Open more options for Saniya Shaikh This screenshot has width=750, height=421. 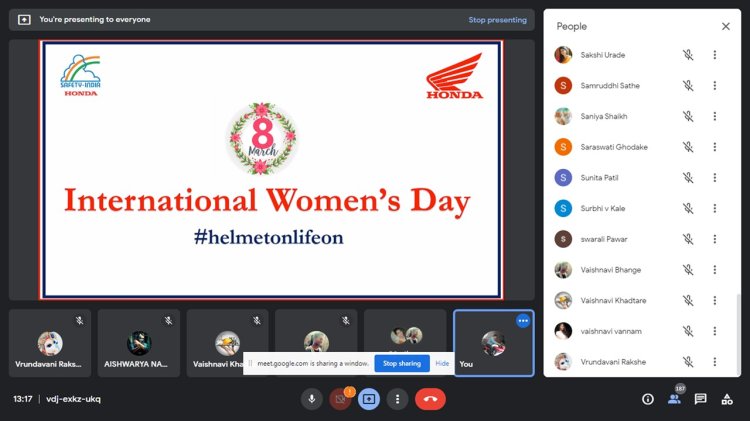click(715, 116)
